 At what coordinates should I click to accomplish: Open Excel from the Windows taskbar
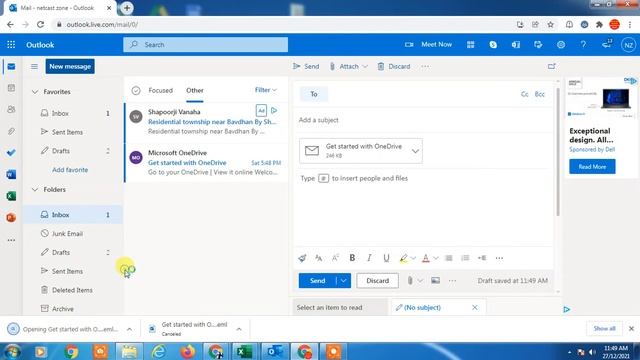[244, 351]
